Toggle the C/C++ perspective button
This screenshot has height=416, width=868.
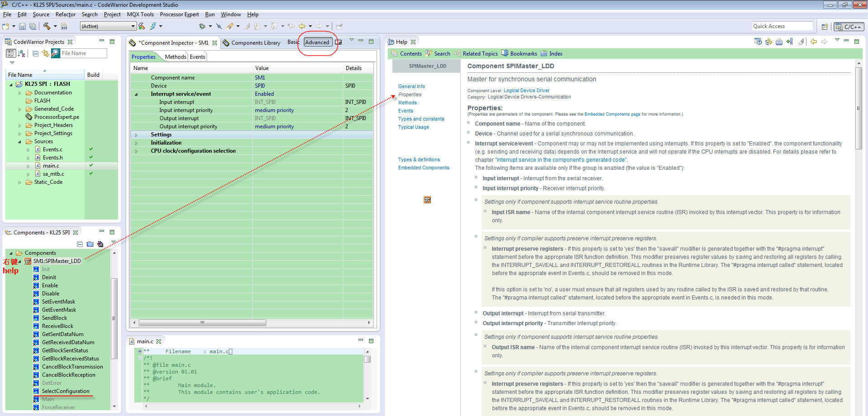[849, 27]
